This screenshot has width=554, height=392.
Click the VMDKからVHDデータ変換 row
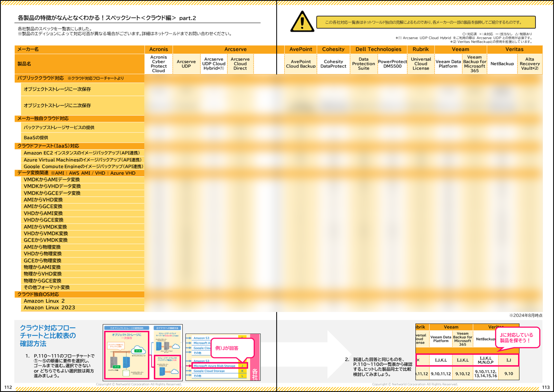click(83, 186)
